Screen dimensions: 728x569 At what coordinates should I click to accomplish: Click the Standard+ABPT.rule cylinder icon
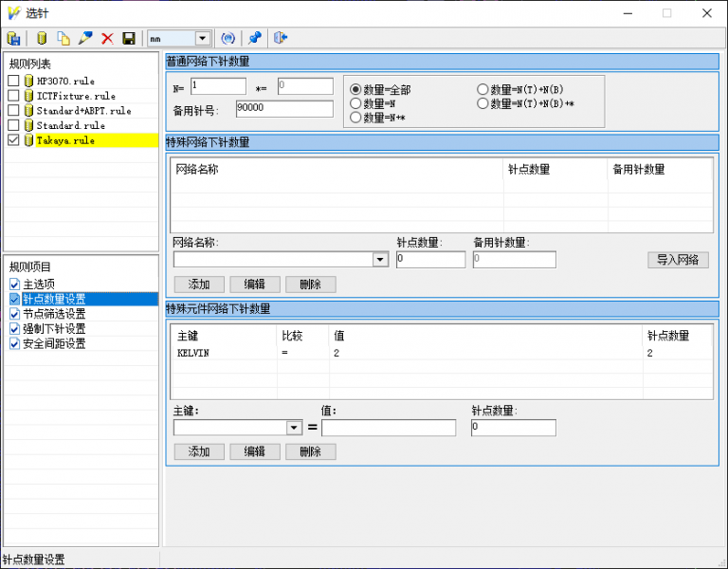28,111
